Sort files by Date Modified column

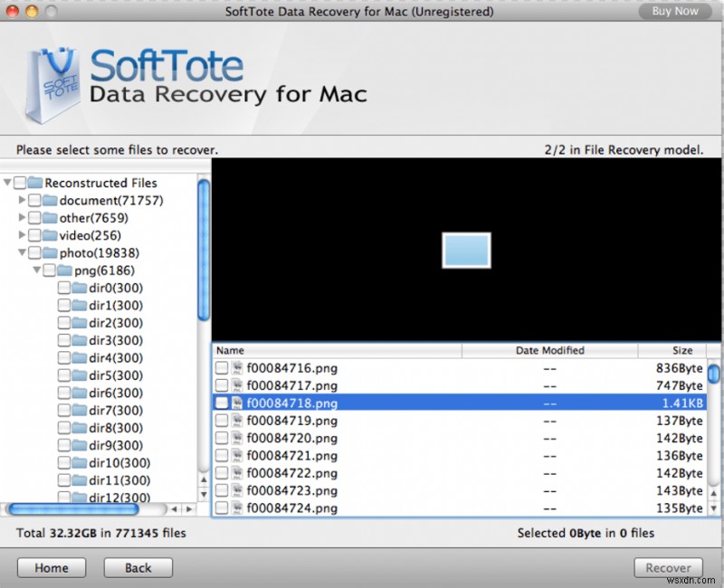pyautogui.click(x=550, y=350)
